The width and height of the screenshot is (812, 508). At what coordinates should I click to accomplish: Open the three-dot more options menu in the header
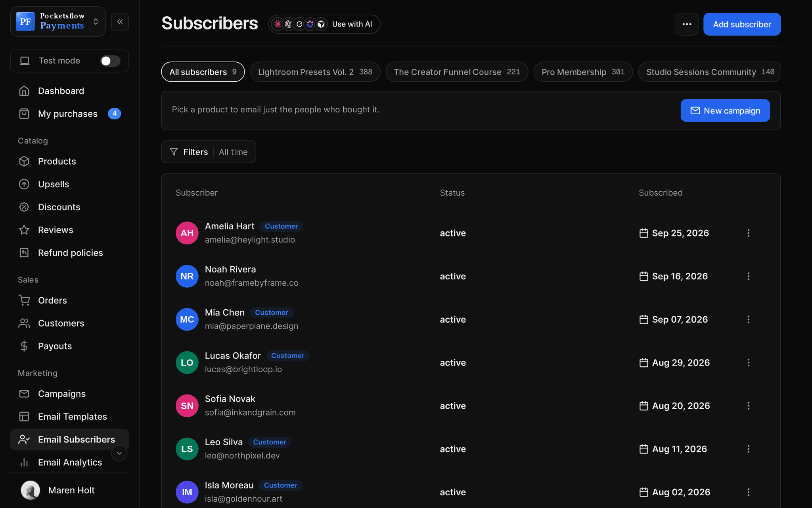click(x=687, y=24)
